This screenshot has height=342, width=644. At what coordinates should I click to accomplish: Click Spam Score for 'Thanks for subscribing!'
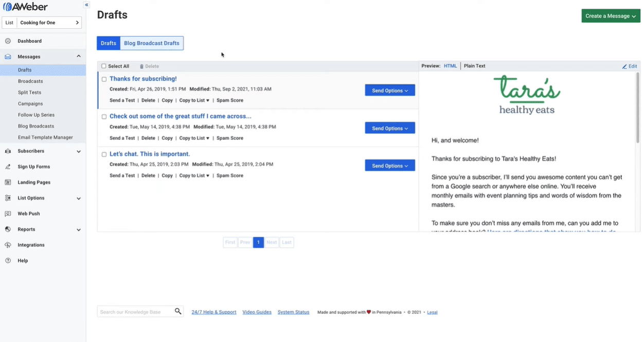[230, 100]
